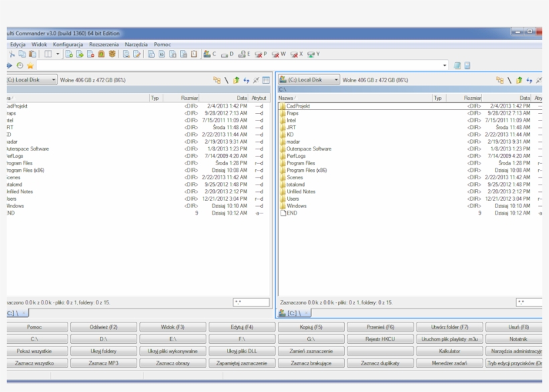This screenshot has height=392, width=549.
Task: Toggle hidden folders with Ukryj foldery
Action: [x=103, y=351]
